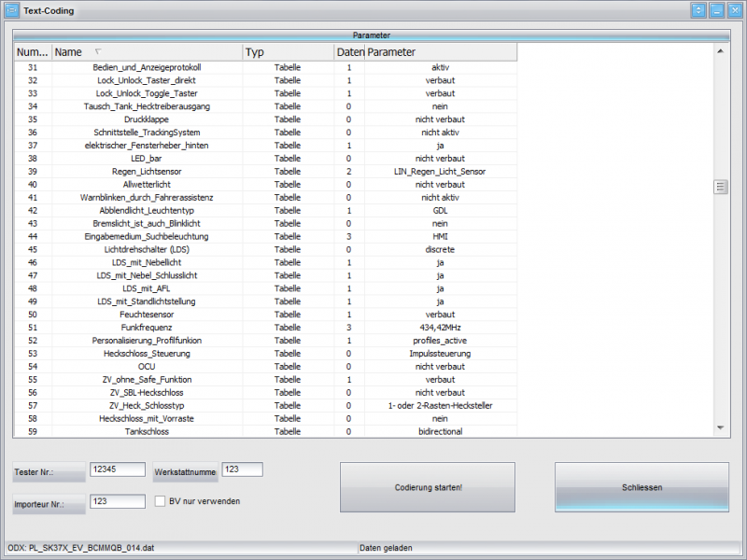Click the vertical scrollbar thumb
Viewport: 747px width, 560px height.
pos(720,188)
